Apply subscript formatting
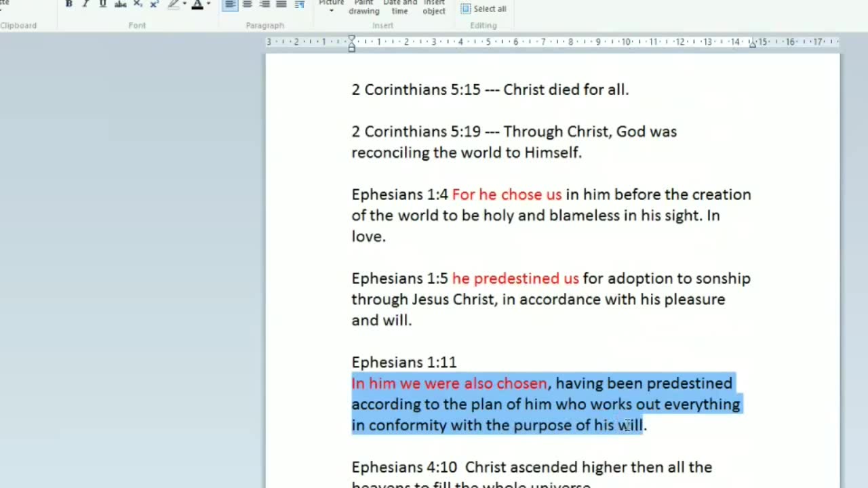This screenshot has width=868, height=488. (138, 4)
